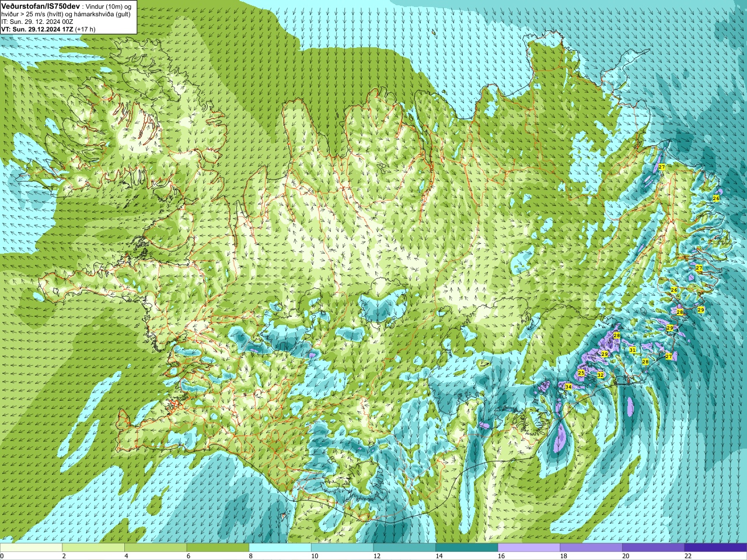
Task: Click the legend scale value 4
Action: tap(126, 556)
